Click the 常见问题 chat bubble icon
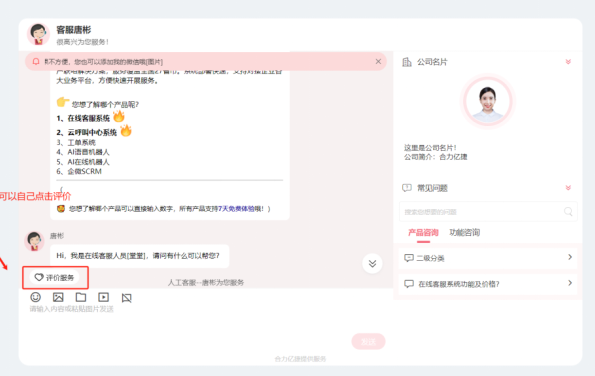The width and height of the screenshot is (595, 376). [407, 188]
